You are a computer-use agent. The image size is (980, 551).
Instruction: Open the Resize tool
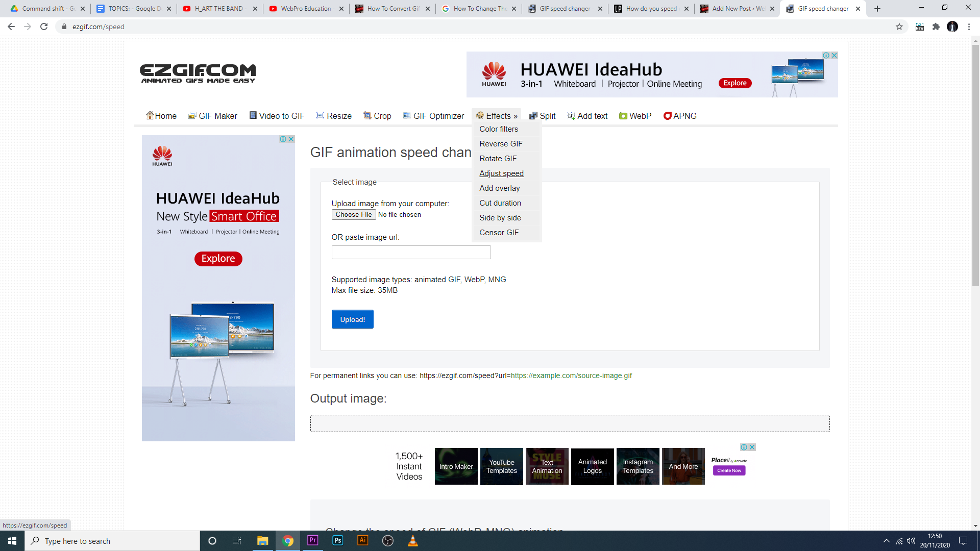pos(334,116)
